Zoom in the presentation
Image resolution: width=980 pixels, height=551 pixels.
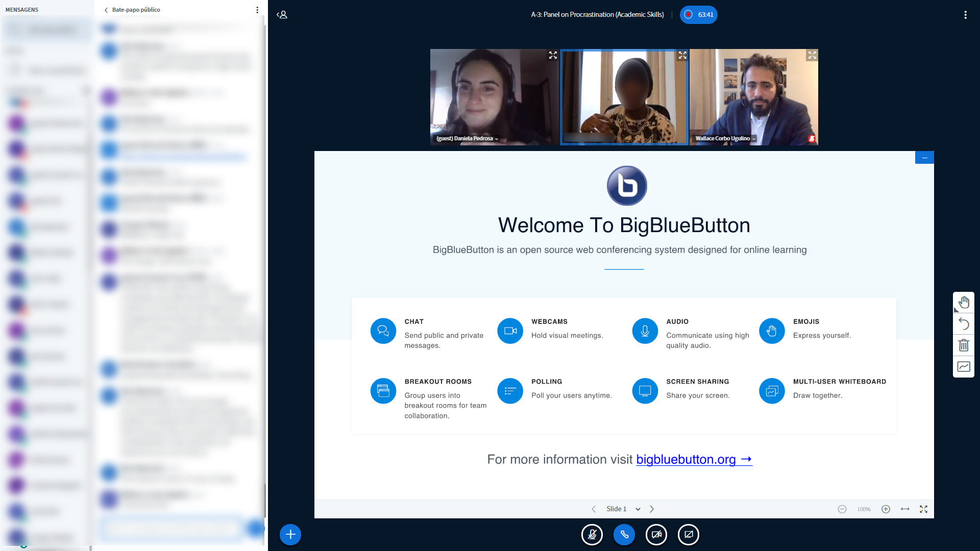[886, 509]
